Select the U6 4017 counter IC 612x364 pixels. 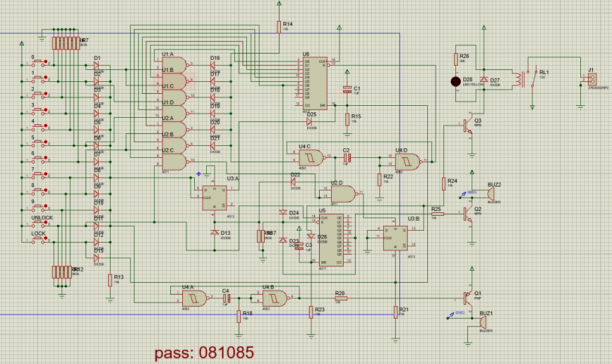[x=315, y=84]
